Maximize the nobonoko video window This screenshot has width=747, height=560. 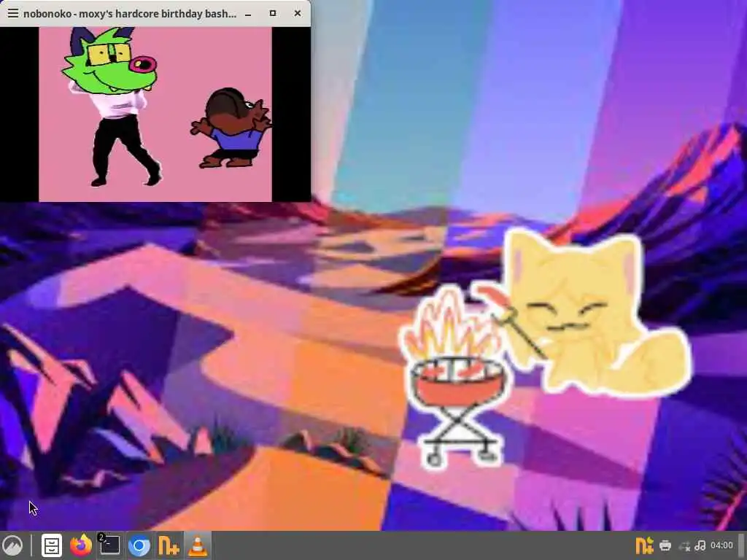click(x=273, y=13)
